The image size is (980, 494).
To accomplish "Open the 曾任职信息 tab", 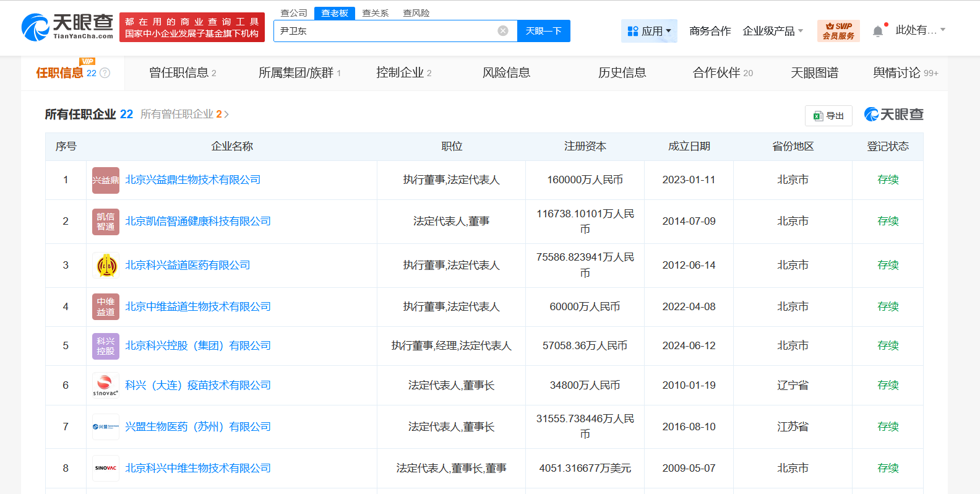I will (183, 73).
